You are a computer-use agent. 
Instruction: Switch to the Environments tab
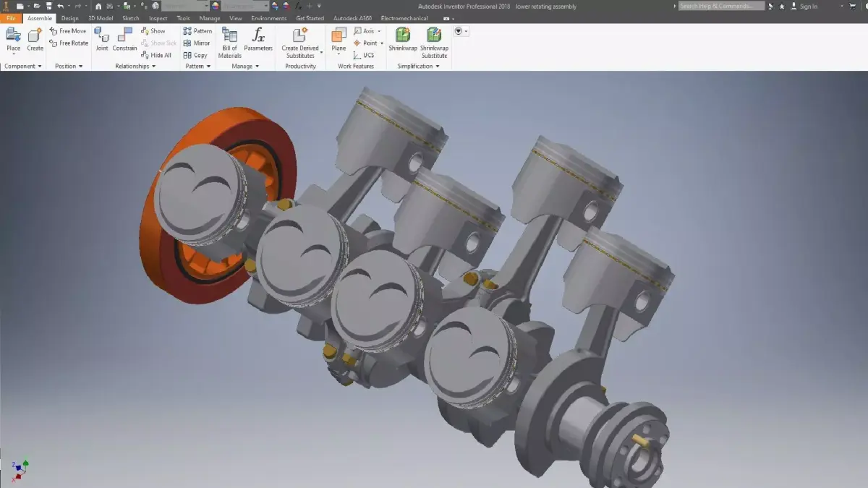tap(269, 18)
